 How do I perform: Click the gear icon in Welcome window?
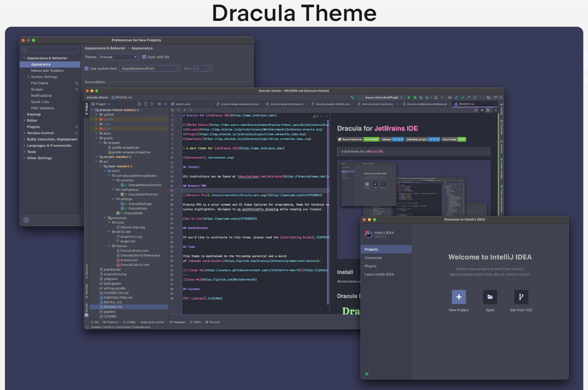366,374
